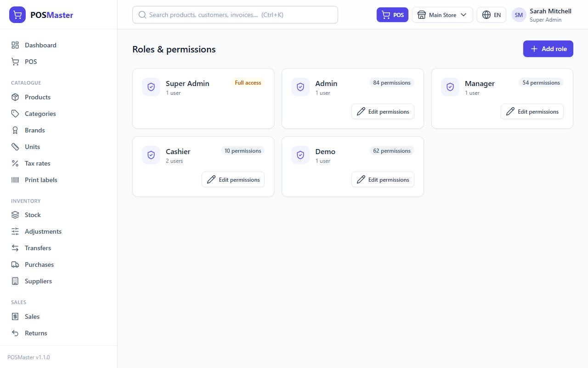Open Tax rates in sidebar
This screenshot has height=368, width=588.
pyautogui.click(x=59, y=163)
